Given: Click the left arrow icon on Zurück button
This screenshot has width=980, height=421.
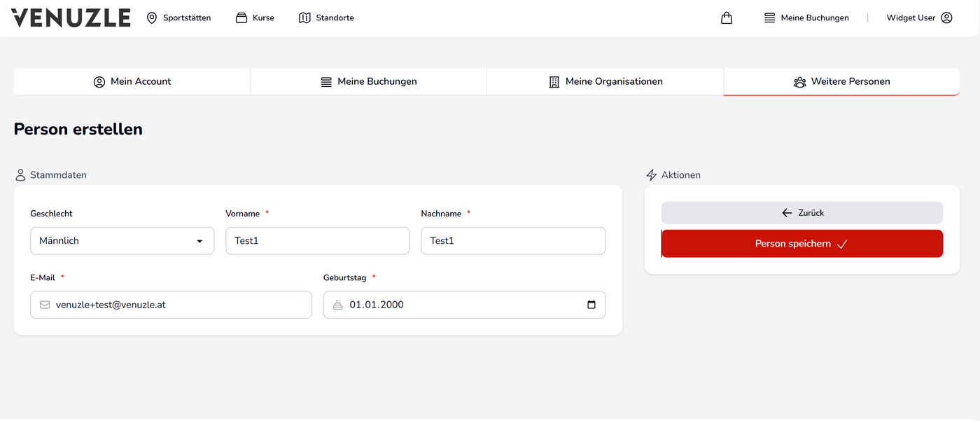Looking at the screenshot, I should click(x=787, y=213).
